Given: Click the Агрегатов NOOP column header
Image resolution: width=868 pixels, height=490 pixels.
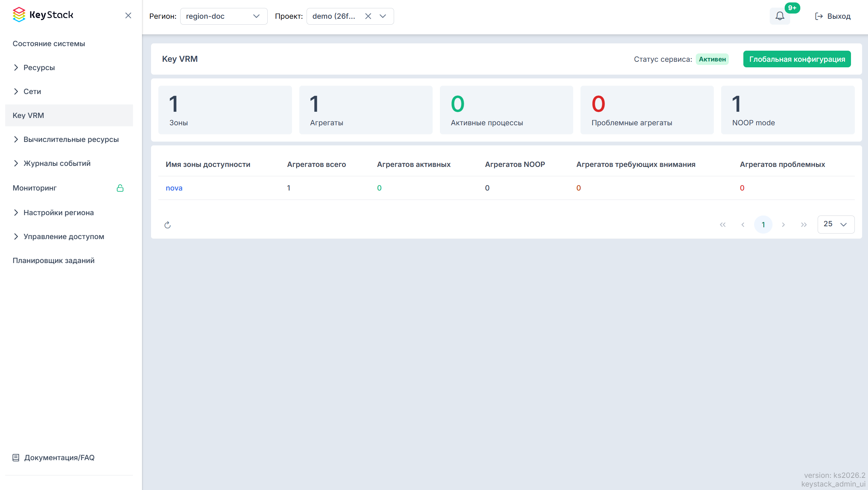Looking at the screenshot, I should [x=515, y=164].
